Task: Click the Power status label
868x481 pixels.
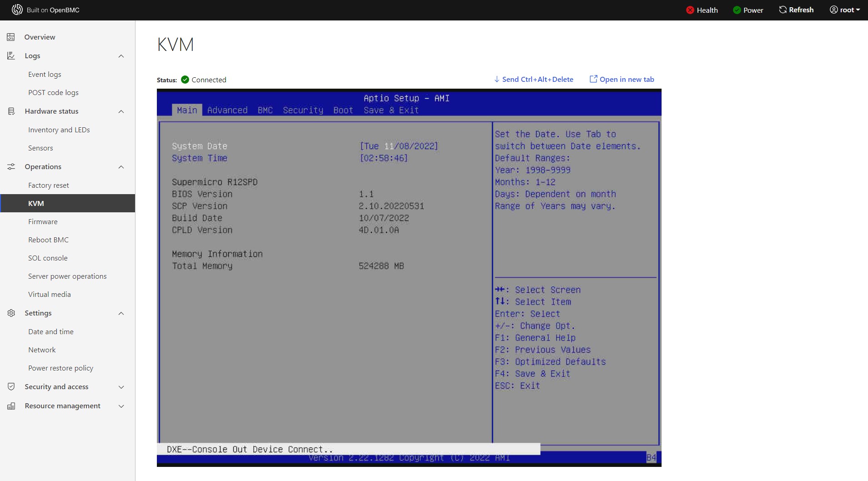Action: (753, 10)
